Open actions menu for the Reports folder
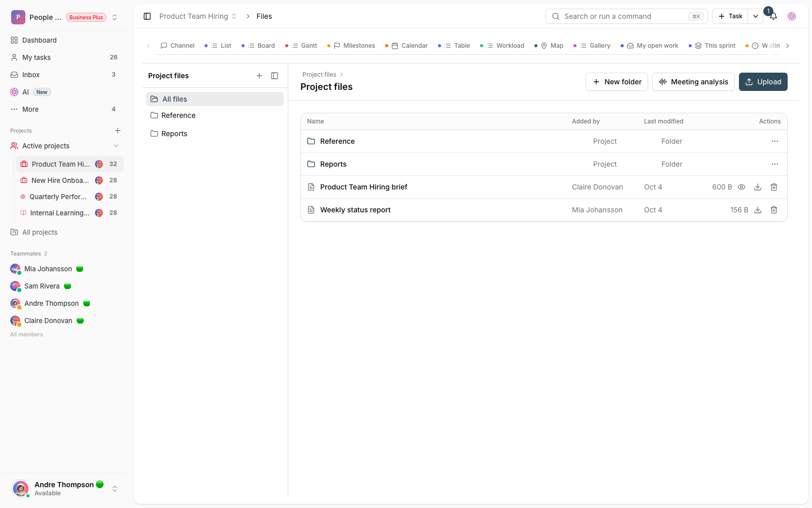The height and width of the screenshot is (508, 812). (x=775, y=164)
